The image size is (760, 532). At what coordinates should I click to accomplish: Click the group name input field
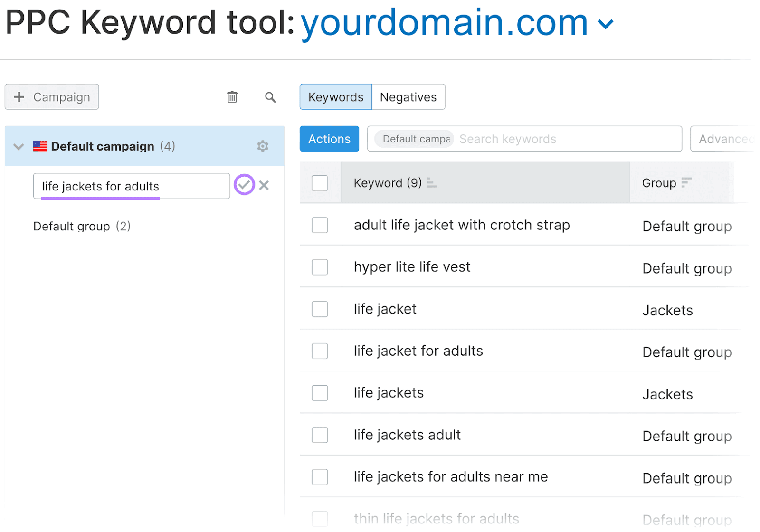(132, 186)
